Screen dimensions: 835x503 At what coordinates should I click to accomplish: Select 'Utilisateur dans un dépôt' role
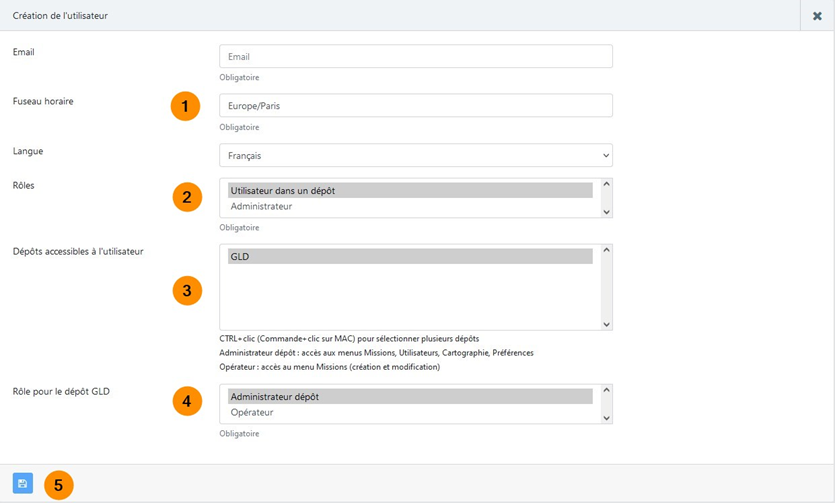click(x=410, y=190)
